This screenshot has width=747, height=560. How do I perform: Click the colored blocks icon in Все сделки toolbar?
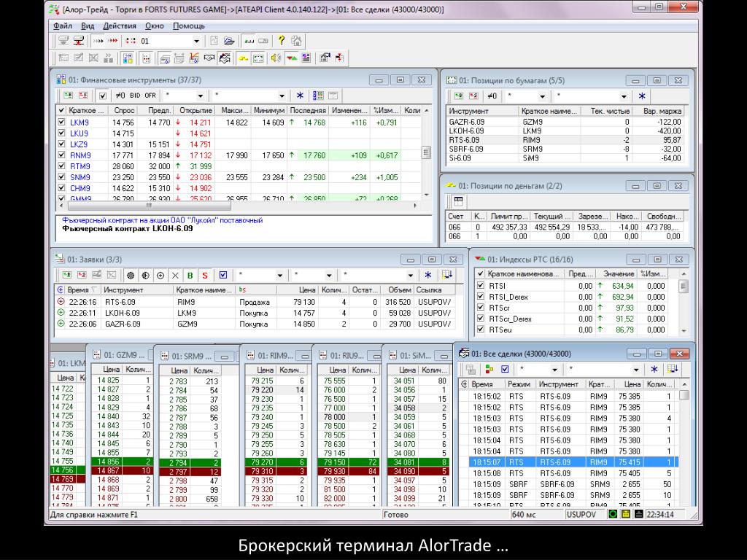(489, 369)
